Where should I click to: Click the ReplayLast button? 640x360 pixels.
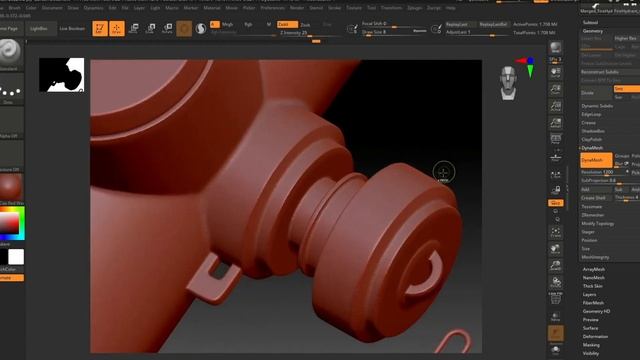(460, 24)
